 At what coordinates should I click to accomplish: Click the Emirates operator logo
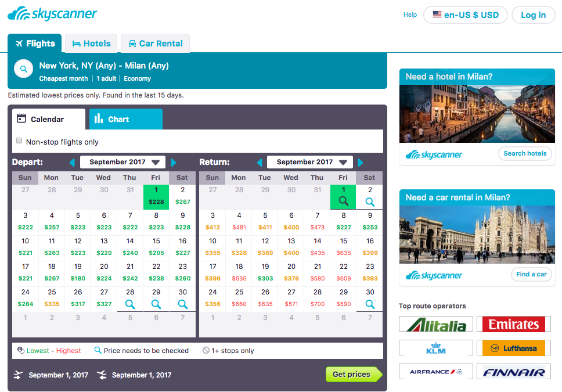click(x=513, y=324)
